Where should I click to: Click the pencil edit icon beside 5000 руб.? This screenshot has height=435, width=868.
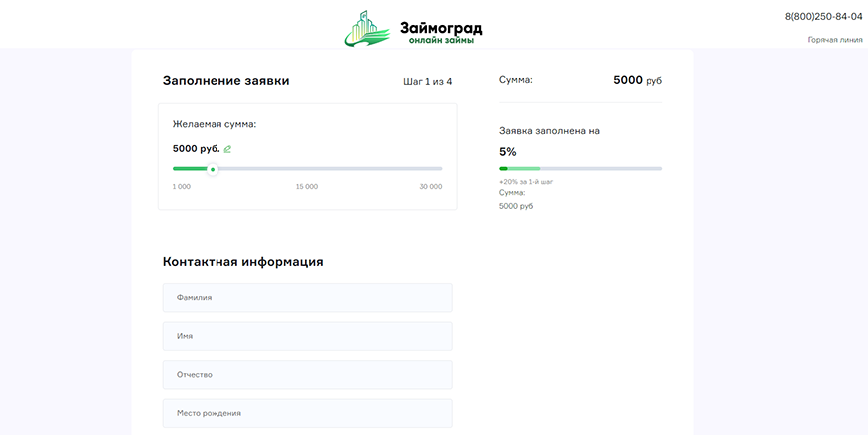coord(227,149)
